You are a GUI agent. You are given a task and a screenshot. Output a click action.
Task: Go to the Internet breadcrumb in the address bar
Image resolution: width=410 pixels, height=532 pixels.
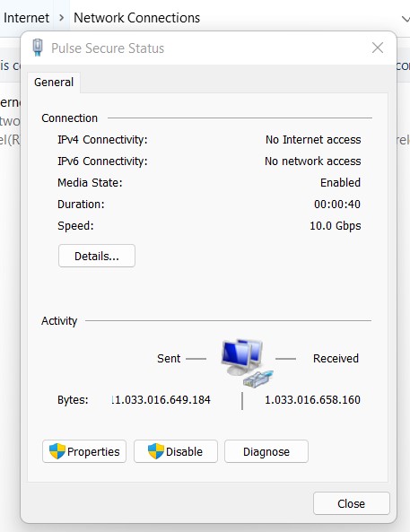coord(26,18)
